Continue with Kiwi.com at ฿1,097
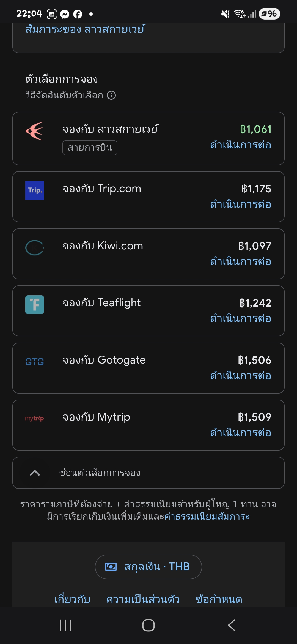297x644 pixels. pos(241,262)
